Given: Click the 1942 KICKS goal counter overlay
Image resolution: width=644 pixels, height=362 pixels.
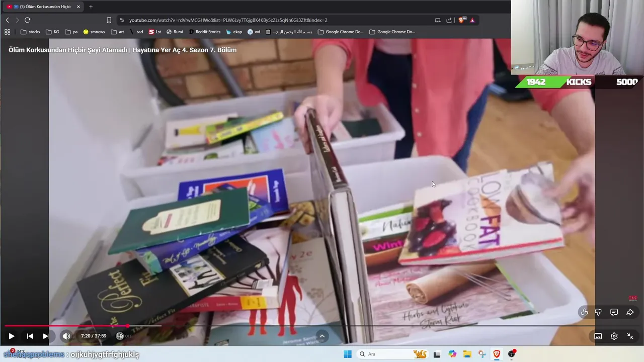Looking at the screenshot, I should tap(578, 82).
